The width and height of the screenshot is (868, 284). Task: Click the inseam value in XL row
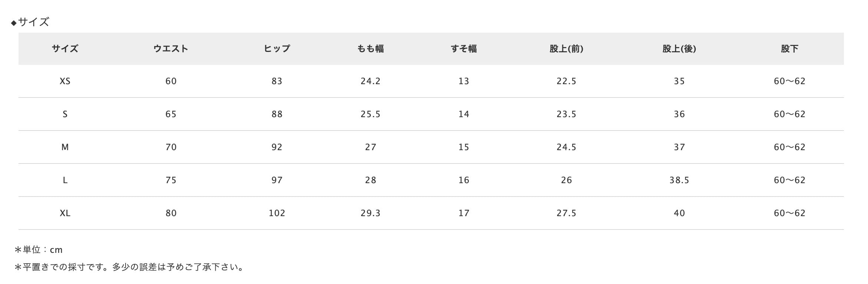[789, 213]
